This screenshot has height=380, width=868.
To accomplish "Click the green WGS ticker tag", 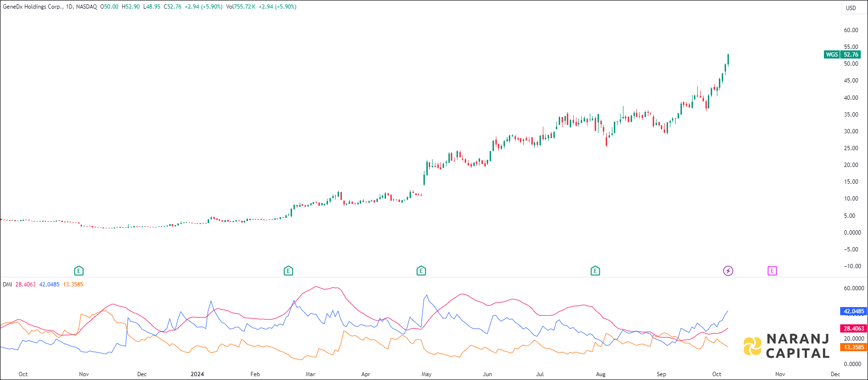I will point(832,55).
